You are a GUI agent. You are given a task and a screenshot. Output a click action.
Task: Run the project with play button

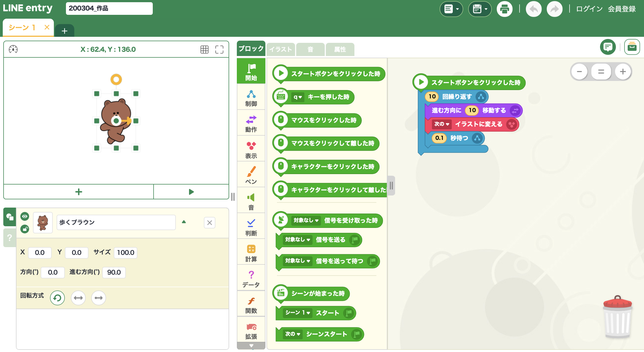pos(191,192)
